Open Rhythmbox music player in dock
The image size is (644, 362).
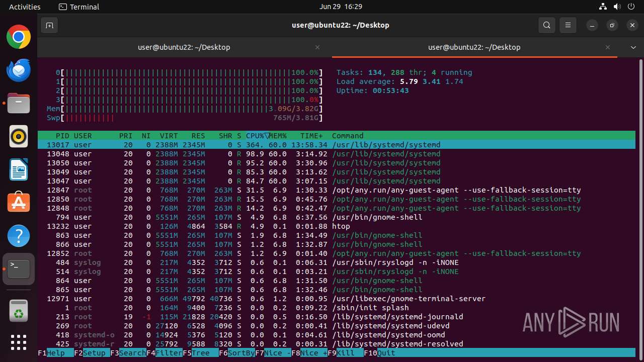click(x=19, y=136)
